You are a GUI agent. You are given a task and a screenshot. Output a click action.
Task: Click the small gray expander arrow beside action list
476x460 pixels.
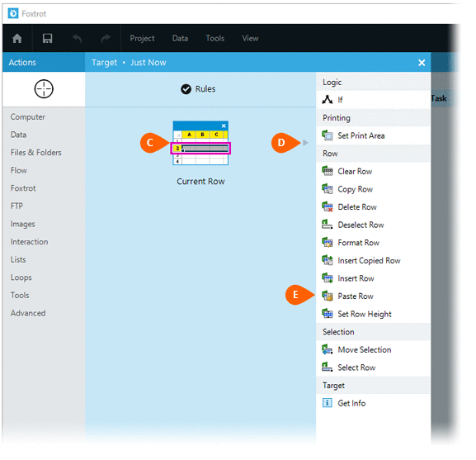pos(305,143)
